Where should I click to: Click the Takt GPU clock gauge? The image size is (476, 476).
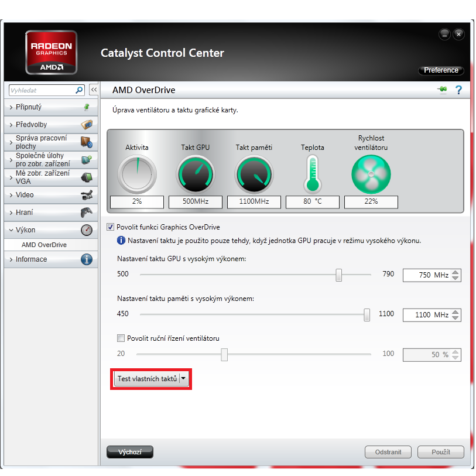tap(196, 174)
